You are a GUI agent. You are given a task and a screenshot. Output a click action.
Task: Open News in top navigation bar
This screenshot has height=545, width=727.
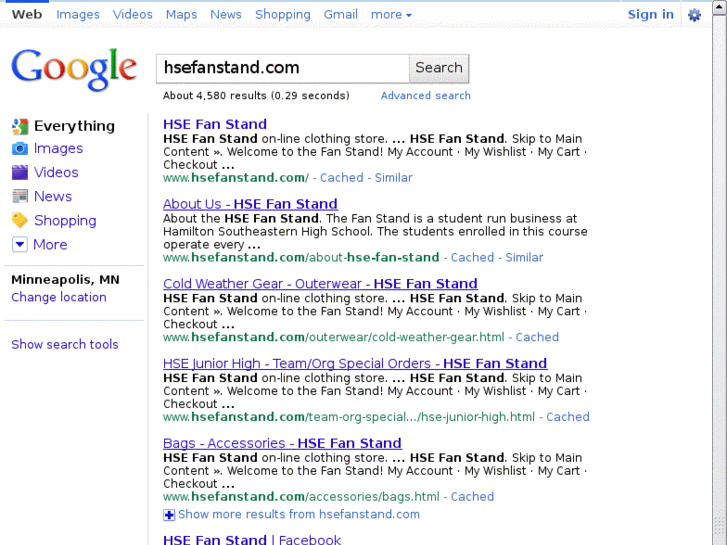tap(226, 14)
